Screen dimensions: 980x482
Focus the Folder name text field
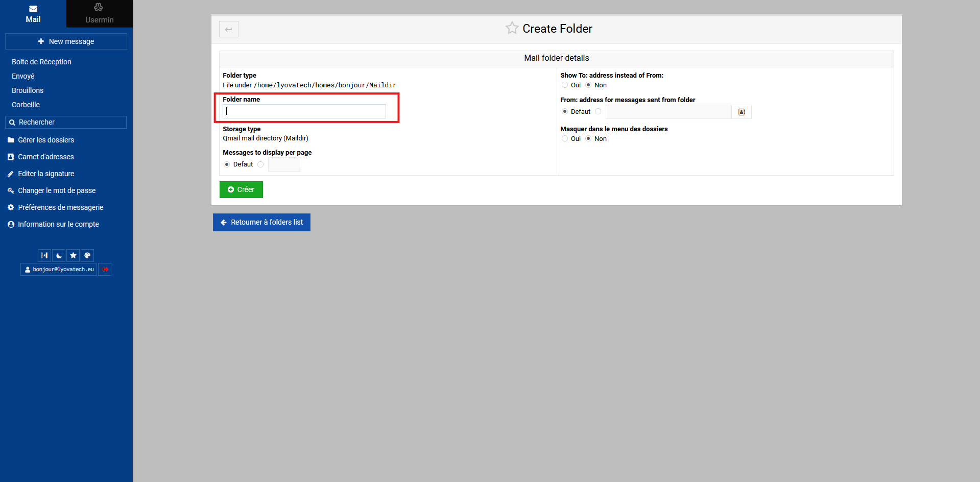(x=304, y=111)
